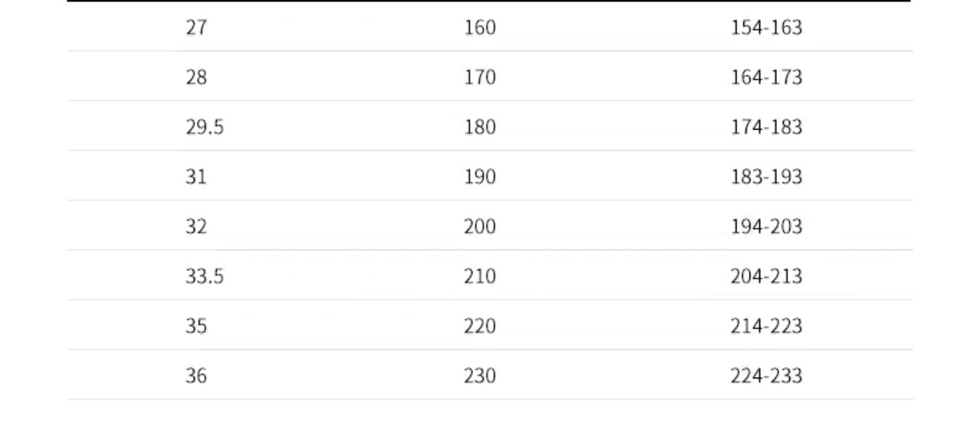Click the 194-203 range cell
The height and width of the screenshot is (441, 980).
pos(766,227)
